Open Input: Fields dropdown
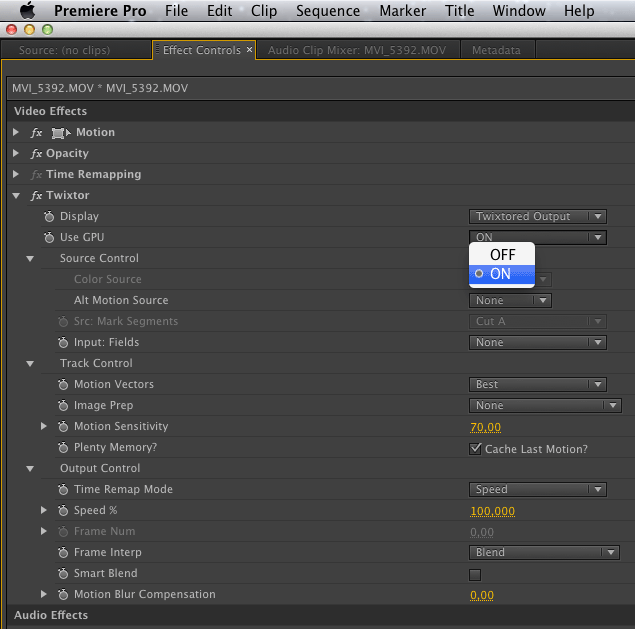635x629 pixels. point(537,343)
